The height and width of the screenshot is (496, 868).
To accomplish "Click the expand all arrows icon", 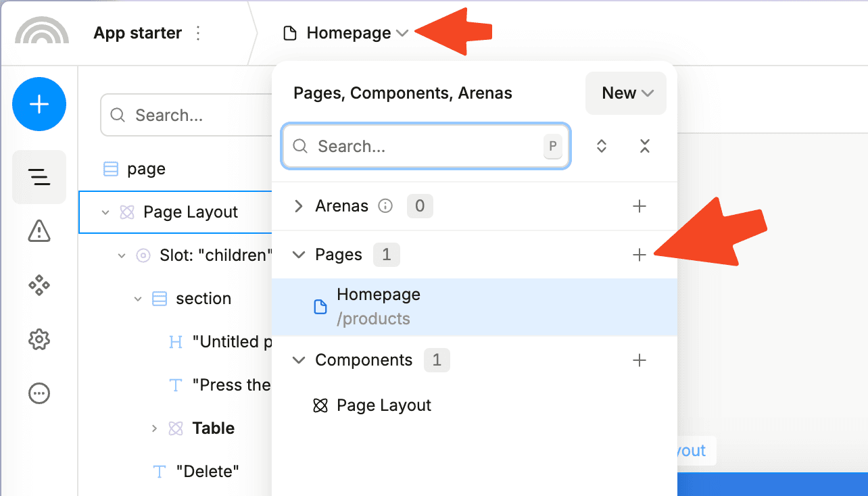I will 602,146.
